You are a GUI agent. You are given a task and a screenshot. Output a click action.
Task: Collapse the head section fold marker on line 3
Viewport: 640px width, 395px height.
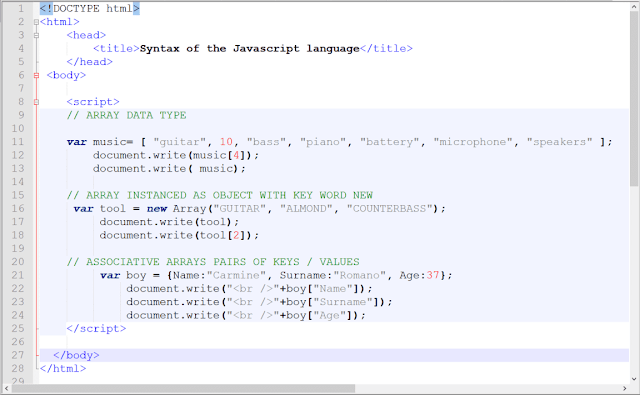(36, 36)
